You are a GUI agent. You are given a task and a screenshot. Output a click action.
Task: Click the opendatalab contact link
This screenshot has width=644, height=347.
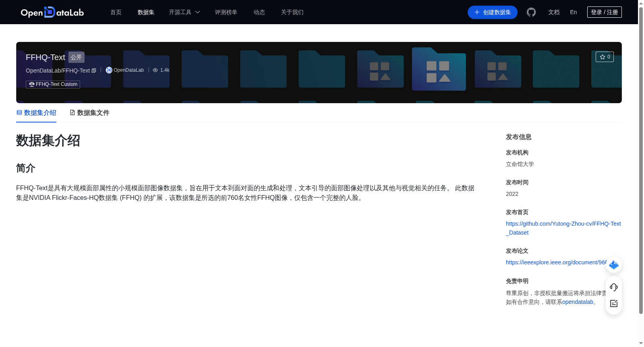[x=578, y=302]
